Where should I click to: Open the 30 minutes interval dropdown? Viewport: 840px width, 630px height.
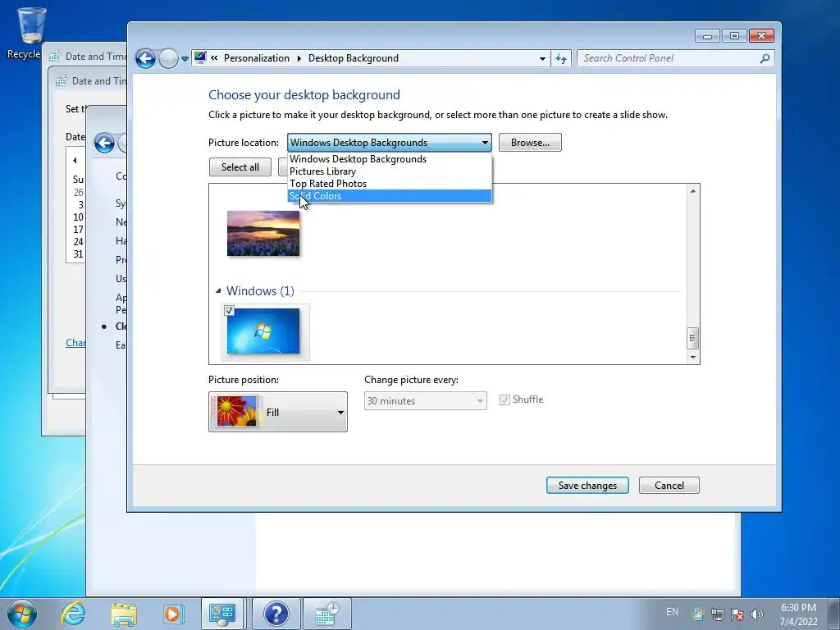point(426,400)
